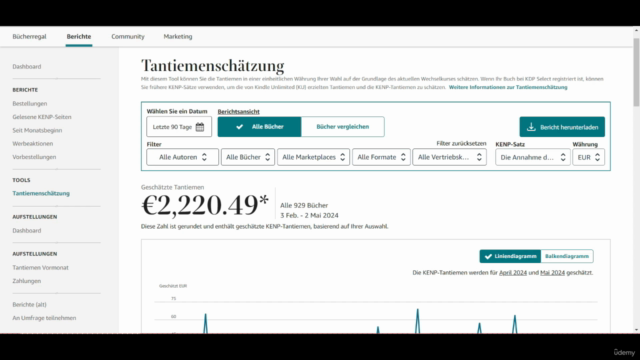Open Dashboard at top of sidebar

pyautogui.click(x=27, y=67)
